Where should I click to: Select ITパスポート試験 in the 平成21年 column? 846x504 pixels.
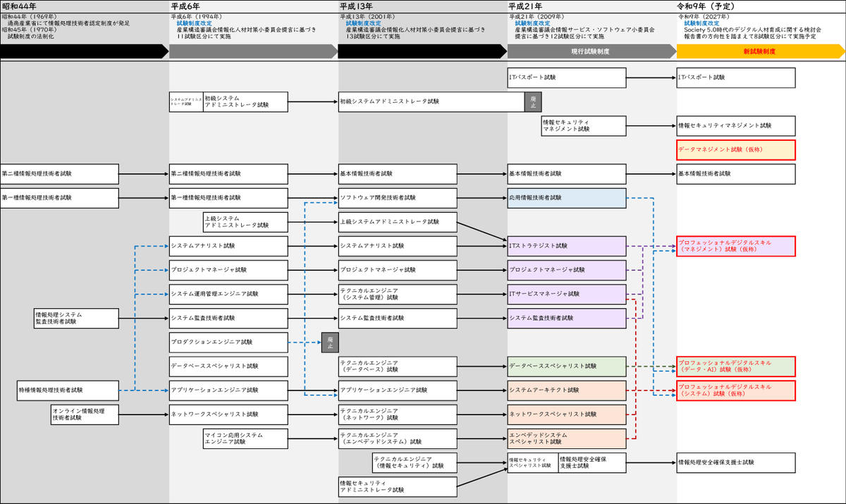(567, 78)
